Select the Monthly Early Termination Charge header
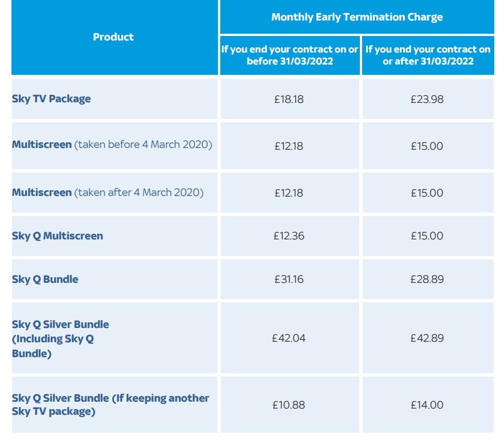504x440 pixels. tap(357, 17)
